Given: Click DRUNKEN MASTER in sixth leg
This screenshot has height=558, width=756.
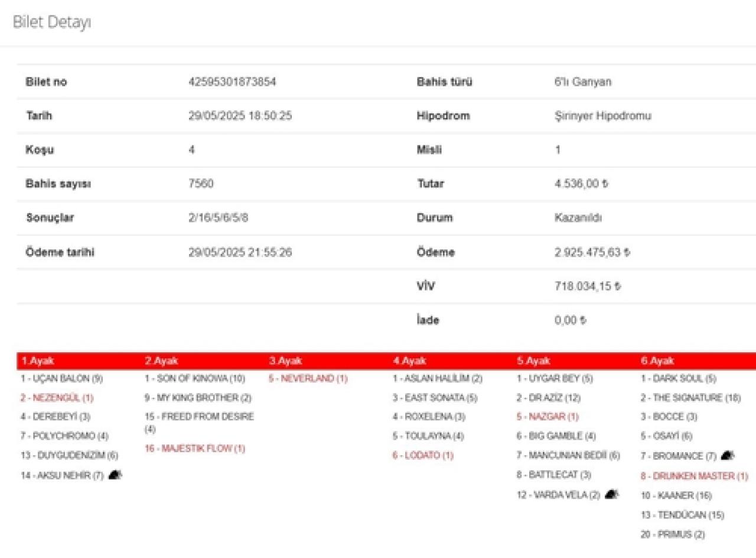Looking at the screenshot, I should click(x=694, y=476).
